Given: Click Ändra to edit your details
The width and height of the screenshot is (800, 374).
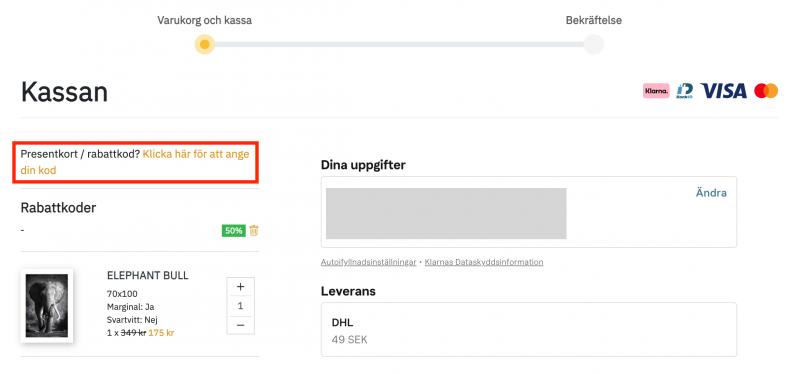Looking at the screenshot, I should click(x=711, y=193).
